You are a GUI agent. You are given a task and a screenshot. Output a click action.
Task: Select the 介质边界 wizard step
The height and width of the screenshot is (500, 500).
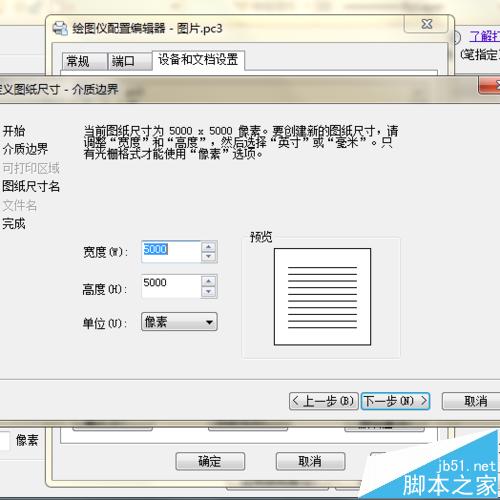click(25, 149)
